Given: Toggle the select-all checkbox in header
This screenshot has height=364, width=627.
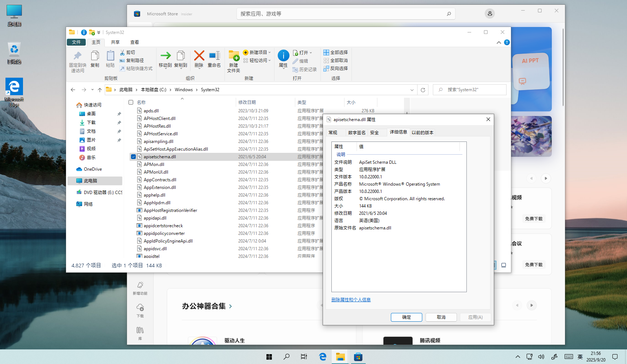Looking at the screenshot, I should click(131, 102).
